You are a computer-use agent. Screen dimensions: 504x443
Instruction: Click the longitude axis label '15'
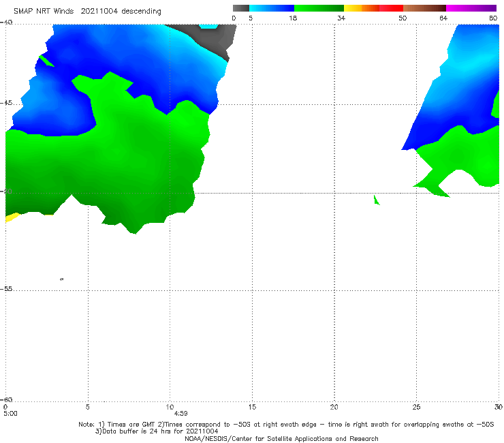[252, 407]
